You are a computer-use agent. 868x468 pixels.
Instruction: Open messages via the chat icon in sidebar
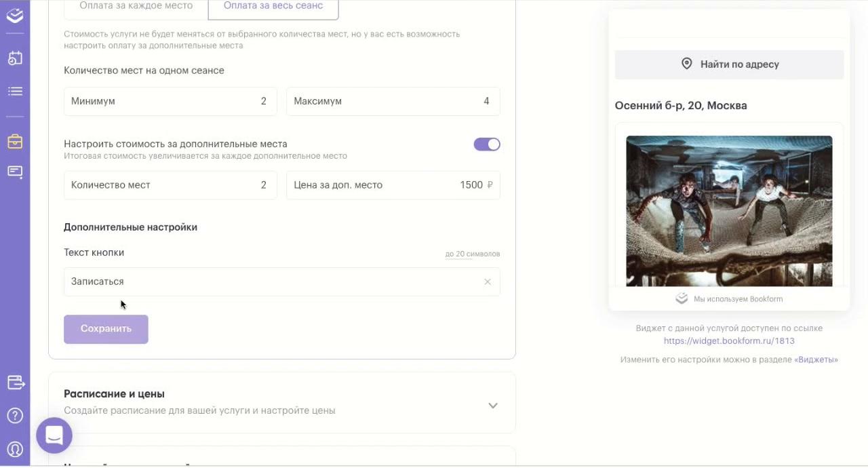click(15, 172)
